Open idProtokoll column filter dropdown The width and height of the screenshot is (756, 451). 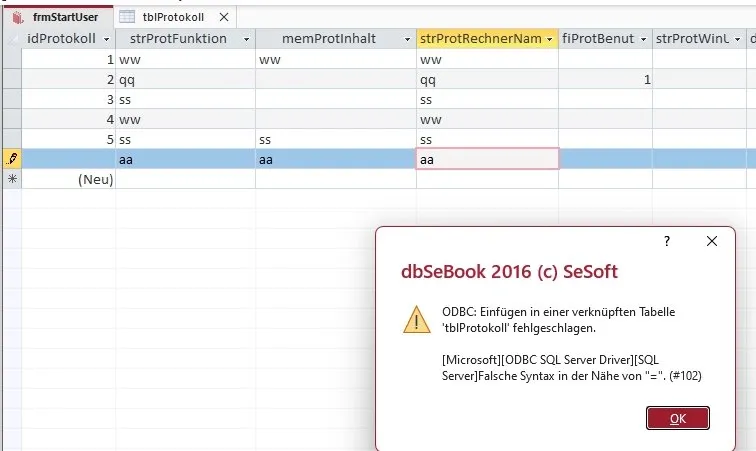click(107, 39)
